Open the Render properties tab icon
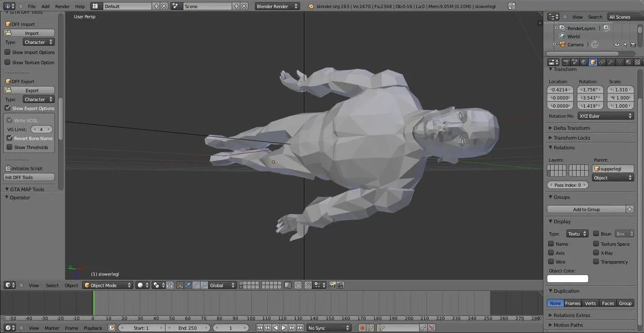Image resolution: width=644 pixels, height=333 pixels. pyautogui.click(x=566, y=62)
